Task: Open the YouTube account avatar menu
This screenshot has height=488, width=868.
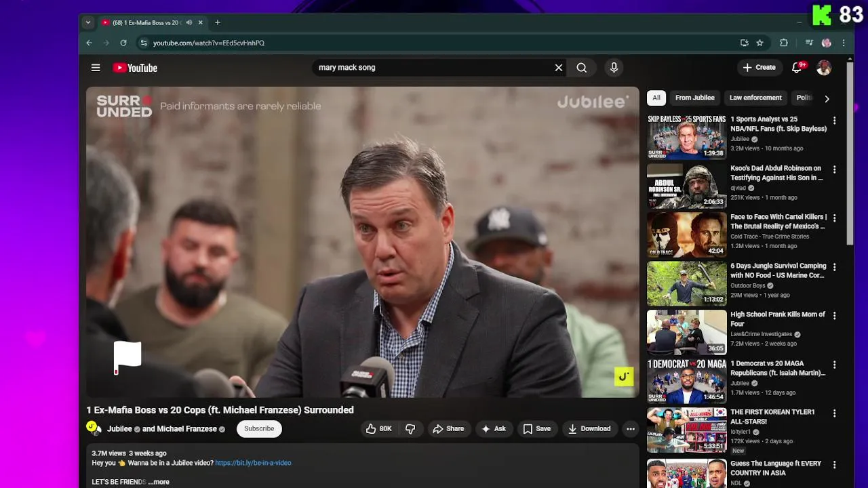Action: (x=824, y=67)
